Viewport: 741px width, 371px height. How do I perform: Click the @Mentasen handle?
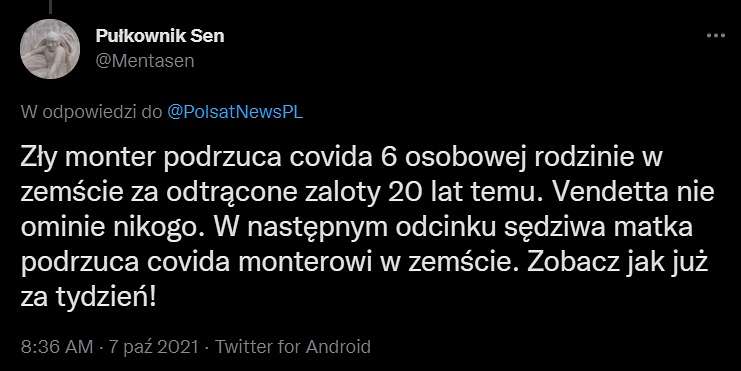coord(145,61)
